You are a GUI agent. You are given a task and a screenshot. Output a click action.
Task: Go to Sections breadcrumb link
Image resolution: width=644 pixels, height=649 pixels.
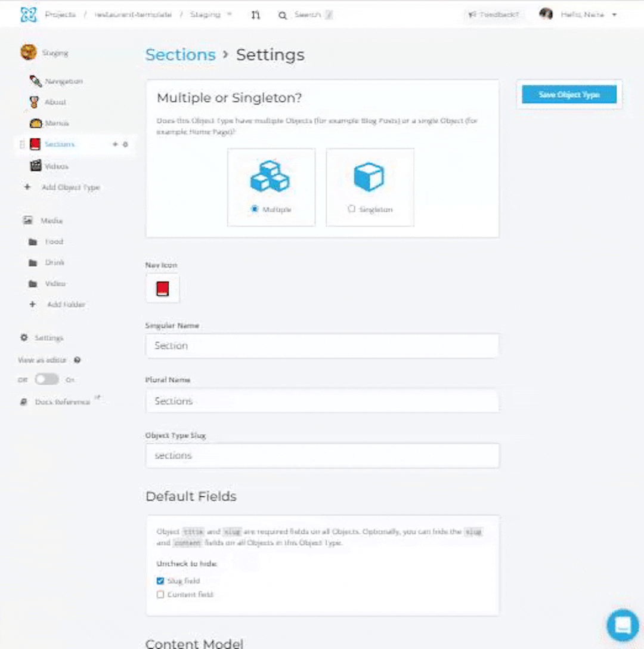[181, 55]
